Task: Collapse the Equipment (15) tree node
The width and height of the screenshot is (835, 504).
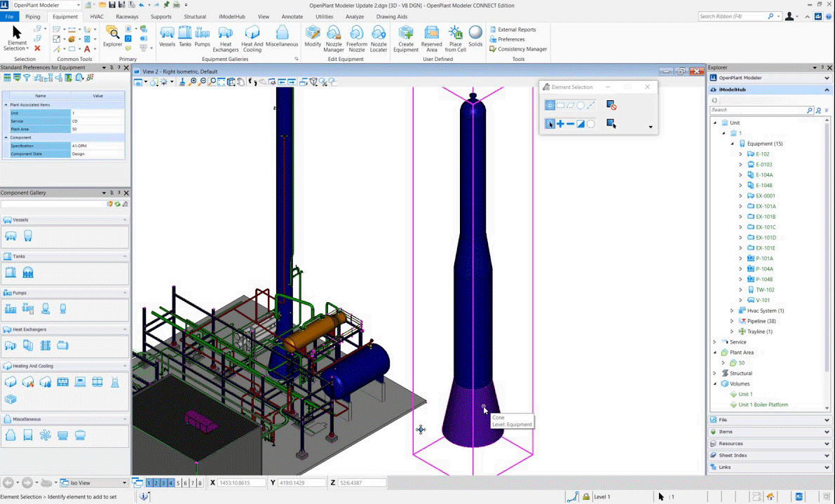Action: point(732,144)
